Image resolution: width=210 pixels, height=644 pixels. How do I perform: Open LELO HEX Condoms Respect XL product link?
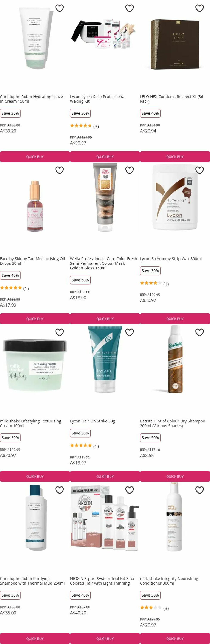(171, 99)
